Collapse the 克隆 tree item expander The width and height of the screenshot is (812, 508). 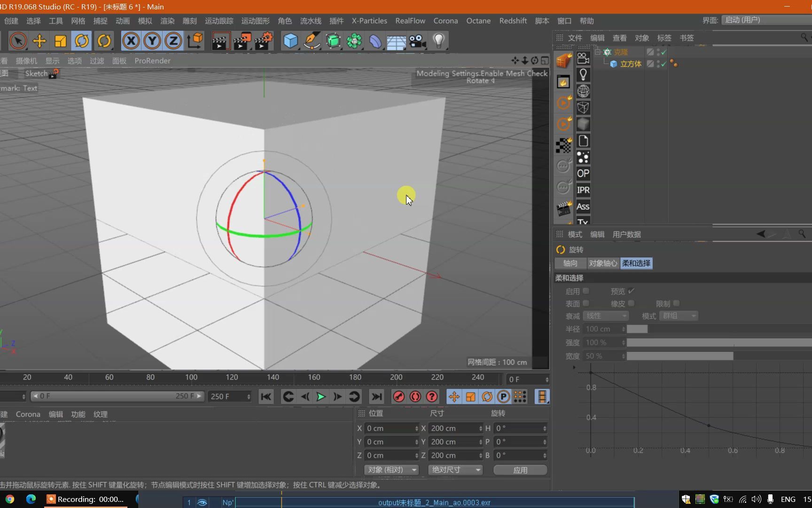[x=598, y=52]
